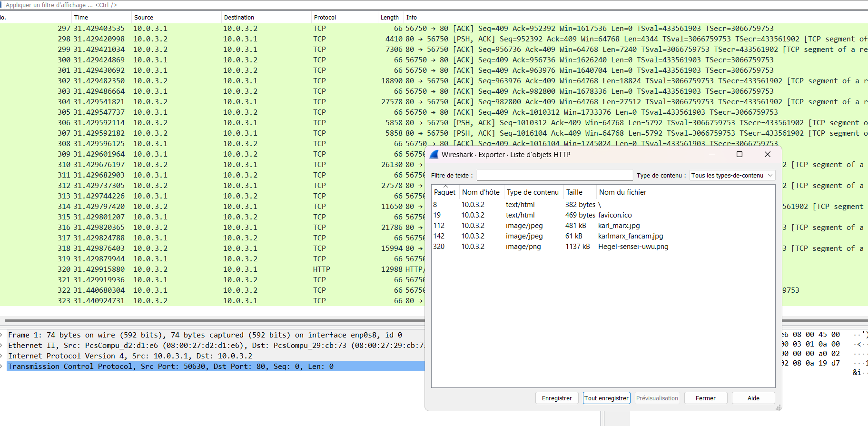The height and width of the screenshot is (426, 868).
Task: Click the Aide button
Action: (753, 398)
